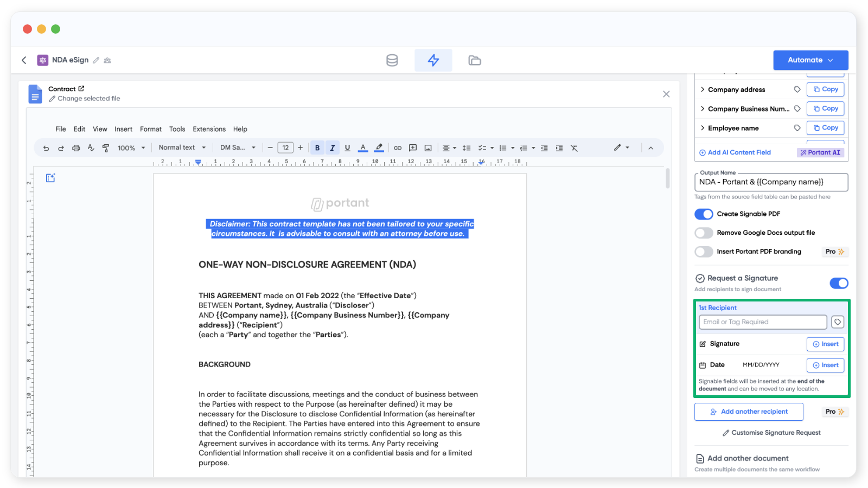Open the Edit menu

[79, 129]
